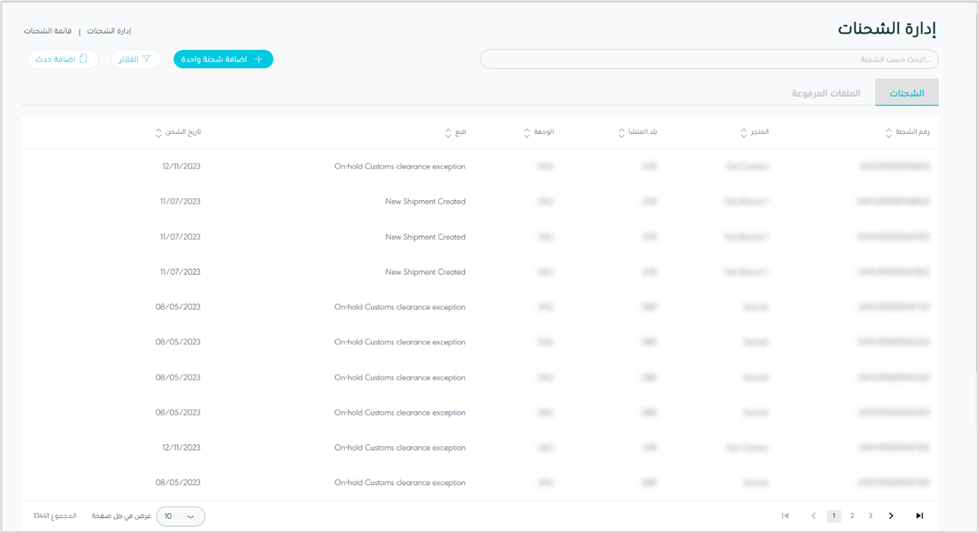Open the الفلاتر filter button

pos(136,60)
